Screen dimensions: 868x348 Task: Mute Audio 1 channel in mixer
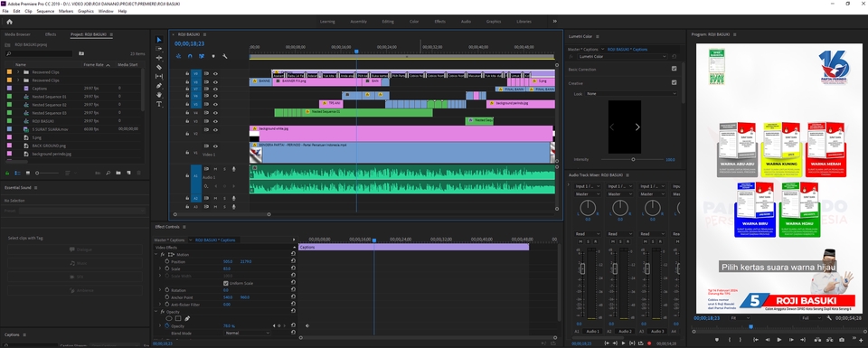[x=580, y=241]
